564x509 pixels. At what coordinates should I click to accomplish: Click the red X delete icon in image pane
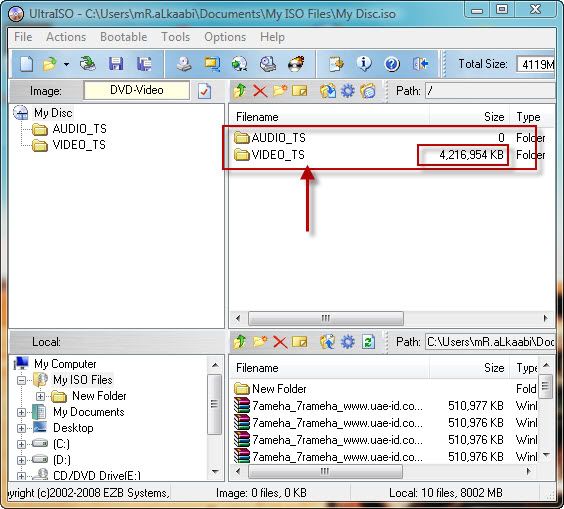coord(260,91)
